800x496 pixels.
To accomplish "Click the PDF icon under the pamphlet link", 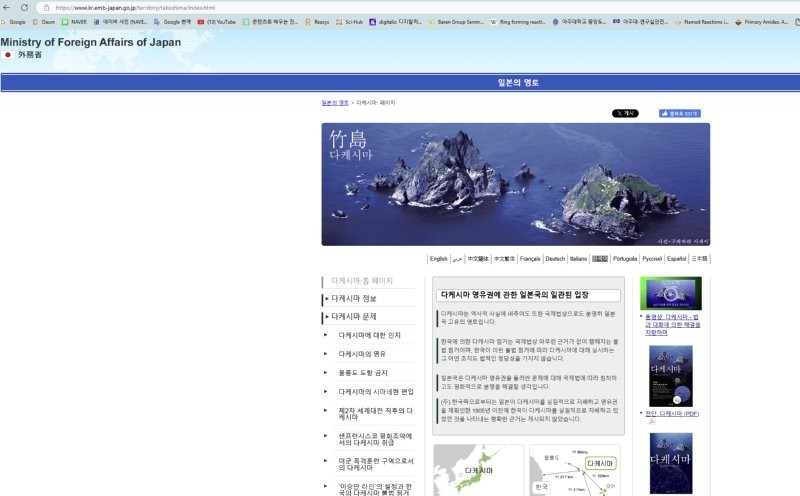I will coord(651,421).
